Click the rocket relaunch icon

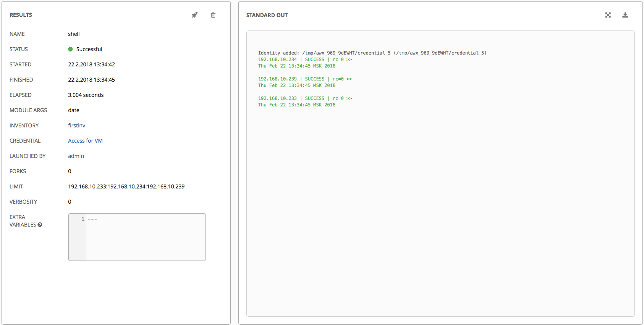tap(195, 15)
